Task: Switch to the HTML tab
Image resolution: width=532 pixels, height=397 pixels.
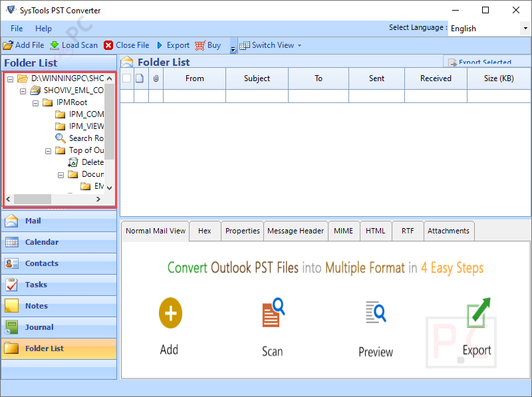Action: (x=375, y=231)
